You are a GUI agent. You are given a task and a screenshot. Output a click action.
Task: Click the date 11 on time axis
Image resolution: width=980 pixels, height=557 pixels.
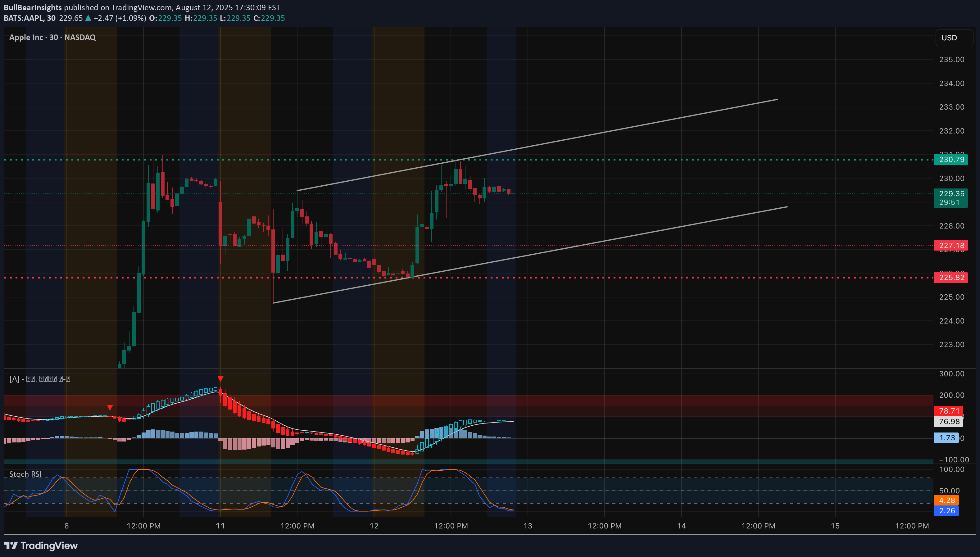click(x=220, y=526)
